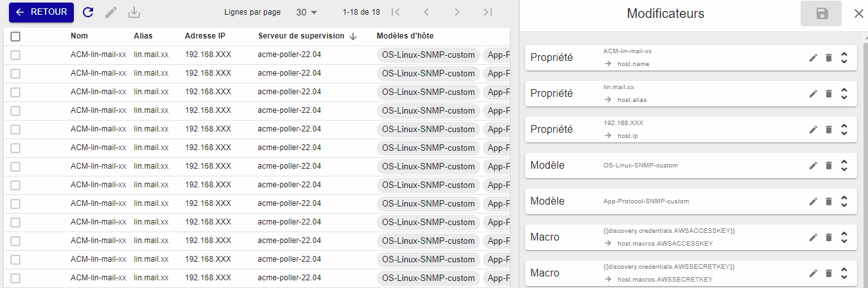This screenshot has height=288, width=868.
Task: Edit the AWSACCESSKEY Macro modifier
Action: [x=813, y=237]
